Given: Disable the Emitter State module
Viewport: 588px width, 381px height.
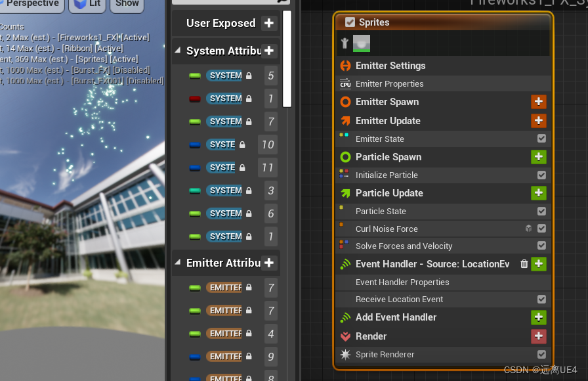Looking at the screenshot, I should (541, 139).
